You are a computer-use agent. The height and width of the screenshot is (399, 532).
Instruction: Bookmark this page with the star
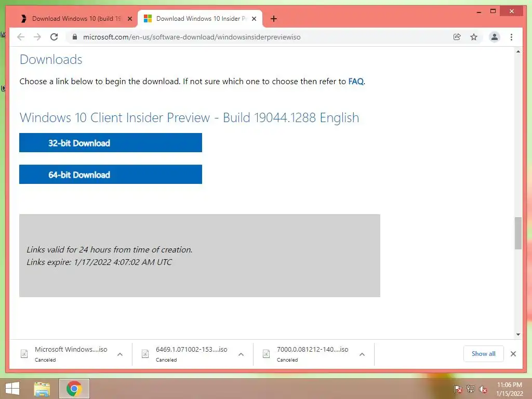click(474, 37)
